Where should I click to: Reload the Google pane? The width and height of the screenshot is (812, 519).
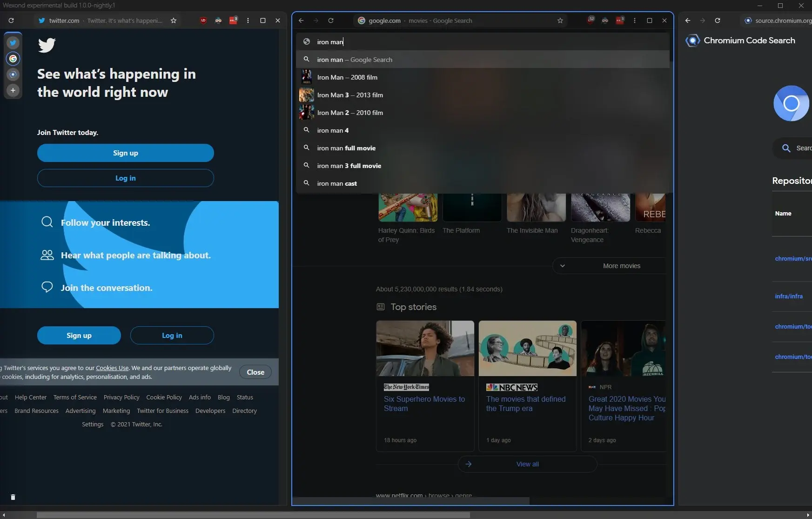click(331, 20)
